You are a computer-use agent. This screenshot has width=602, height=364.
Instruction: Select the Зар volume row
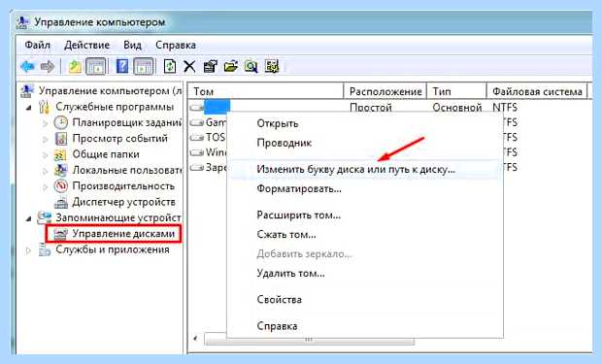(216, 167)
